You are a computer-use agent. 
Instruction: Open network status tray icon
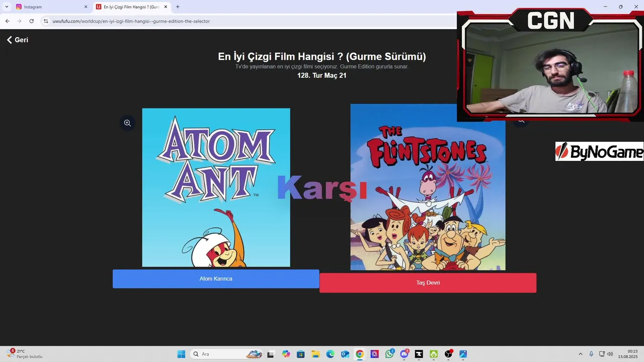(602, 354)
